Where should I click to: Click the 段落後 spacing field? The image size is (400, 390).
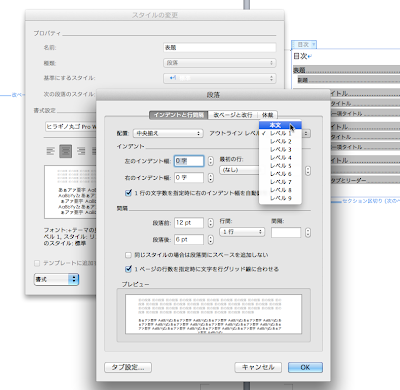189,239
